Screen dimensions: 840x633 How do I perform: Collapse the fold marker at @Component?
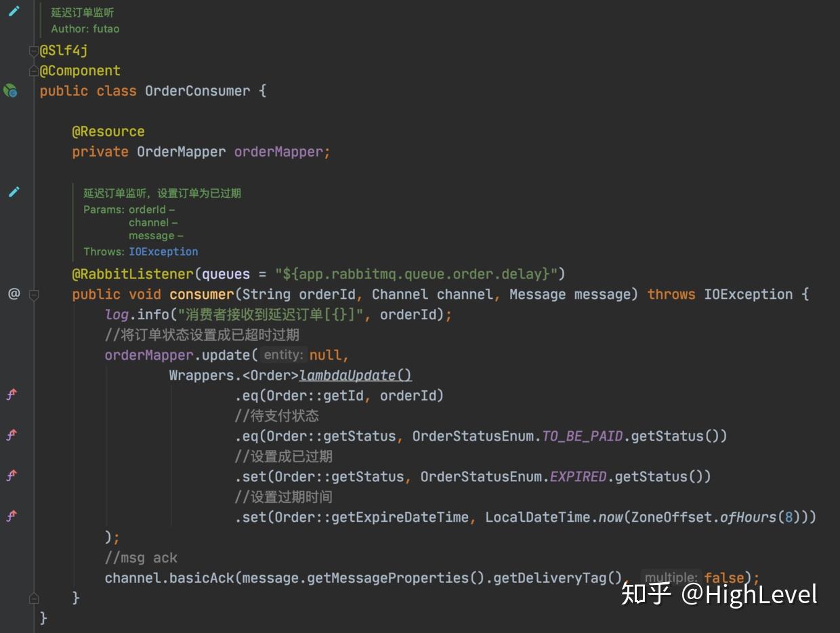33,70
